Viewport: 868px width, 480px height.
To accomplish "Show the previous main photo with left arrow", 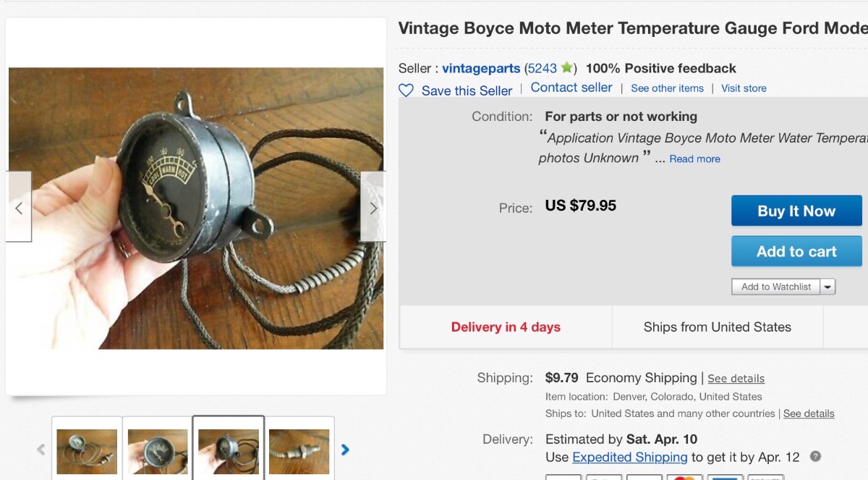I will click(19, 208).
